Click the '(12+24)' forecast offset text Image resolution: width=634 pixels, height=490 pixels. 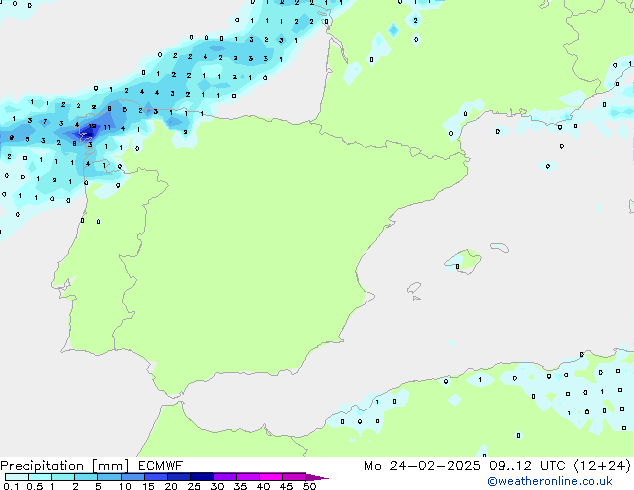click(x=602, y=466)
